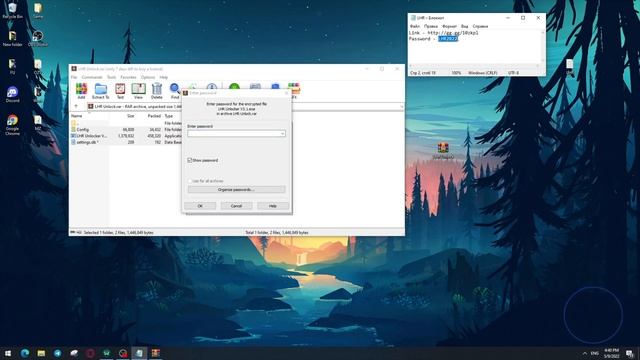
Task: Open the WinRAR Favorites menu
Action: (128, 77)
